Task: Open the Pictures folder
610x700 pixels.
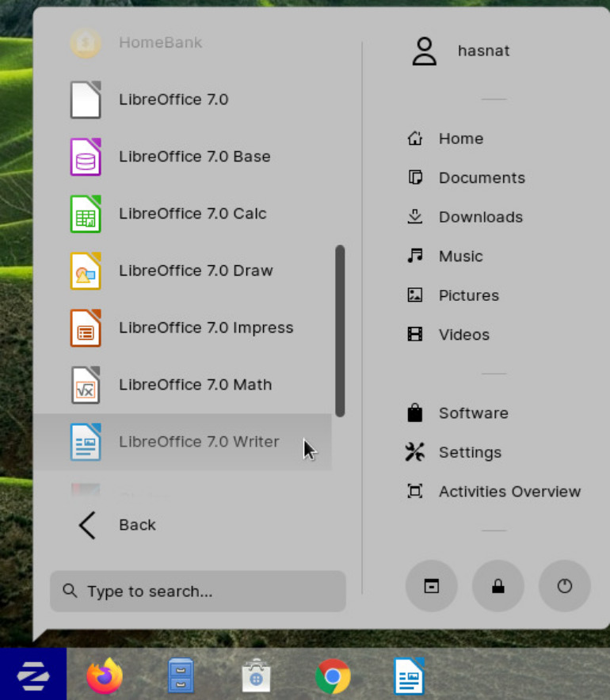Action: tap(453, 295)
